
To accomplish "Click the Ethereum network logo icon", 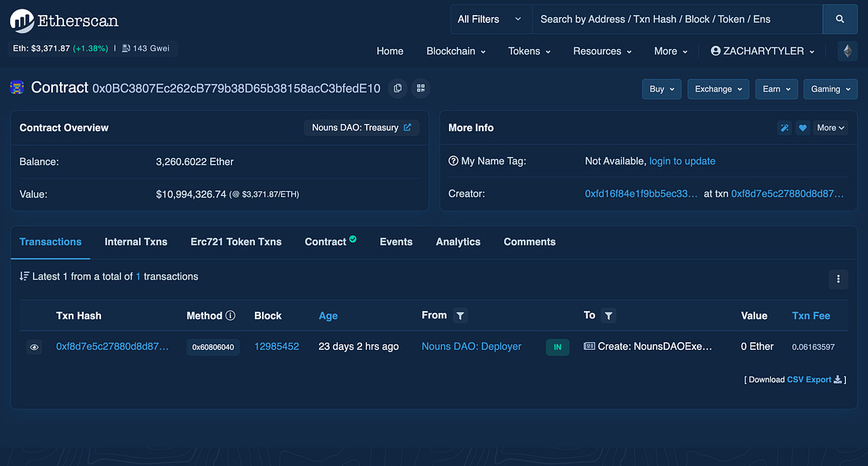I will (x=847, y=51).
